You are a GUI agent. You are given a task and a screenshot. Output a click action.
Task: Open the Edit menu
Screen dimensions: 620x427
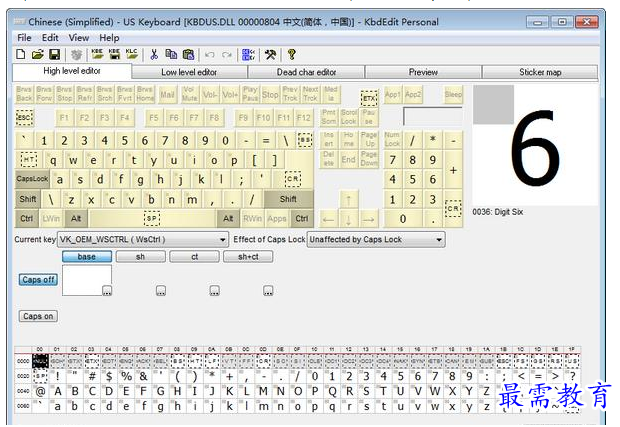tap(50, 38)
